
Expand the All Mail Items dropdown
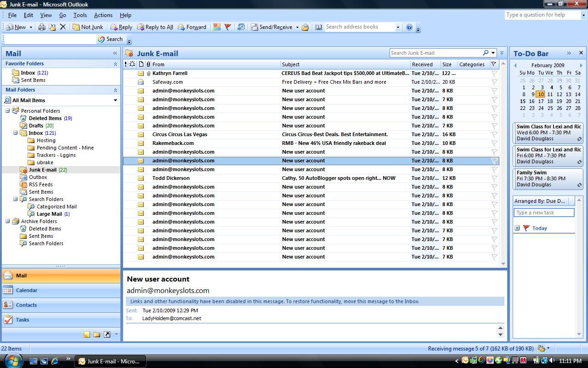pyautogui.click(x=115, y=100)
